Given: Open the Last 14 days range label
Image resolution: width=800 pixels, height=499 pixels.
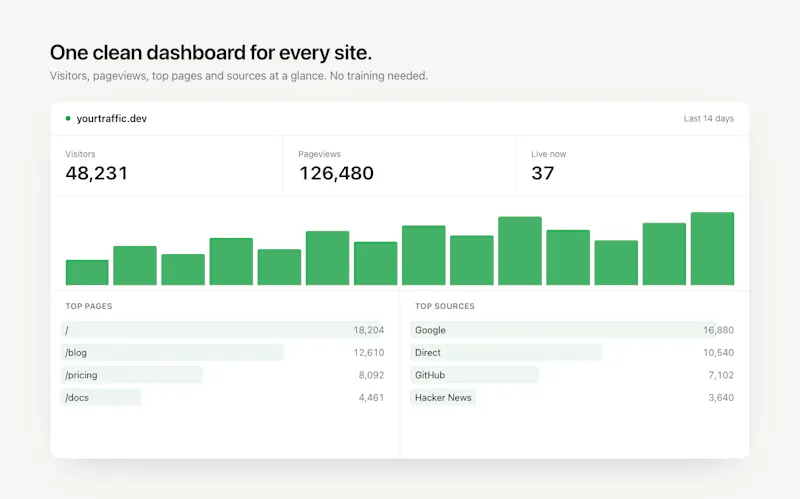Looking at the screenshot, I should coord(709,118).
